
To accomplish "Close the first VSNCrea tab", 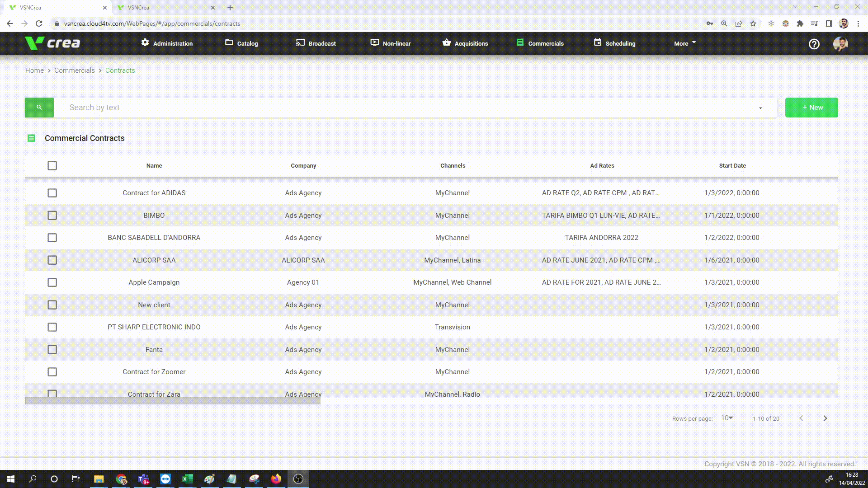I will (x=104, y=8).
